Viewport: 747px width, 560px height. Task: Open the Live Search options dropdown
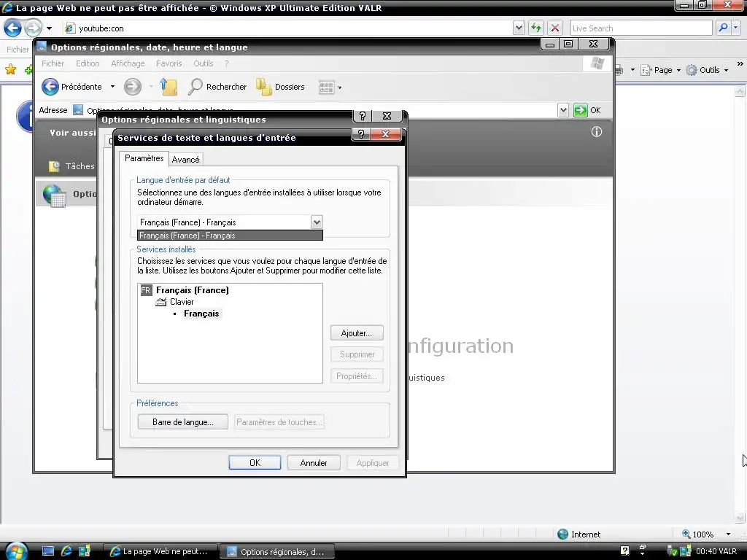coord(736,28)
